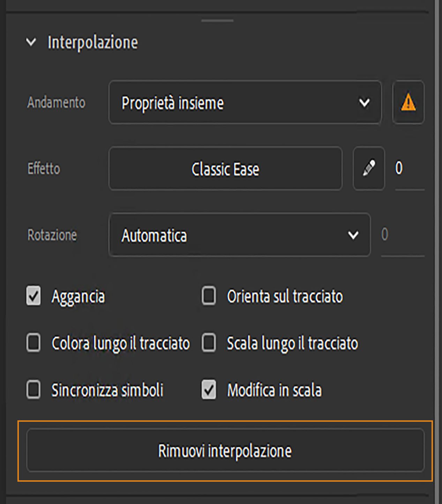442x504 pixels.
Task: Open the Rotazione dropdown
Action: 353,235
